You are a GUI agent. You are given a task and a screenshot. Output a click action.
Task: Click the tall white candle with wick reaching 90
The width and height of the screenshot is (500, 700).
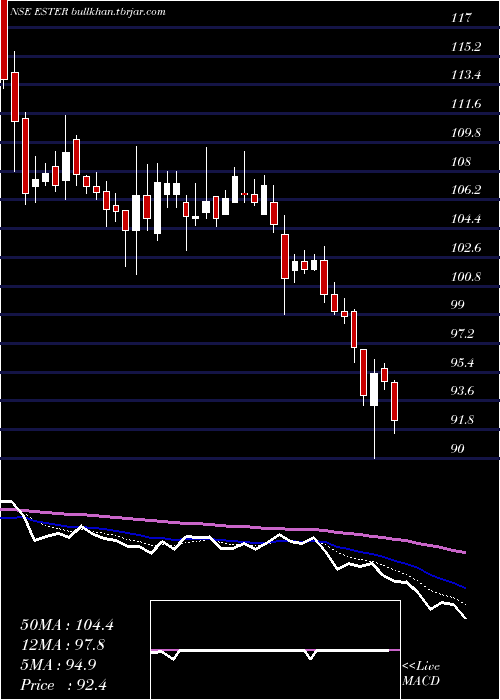374,408
